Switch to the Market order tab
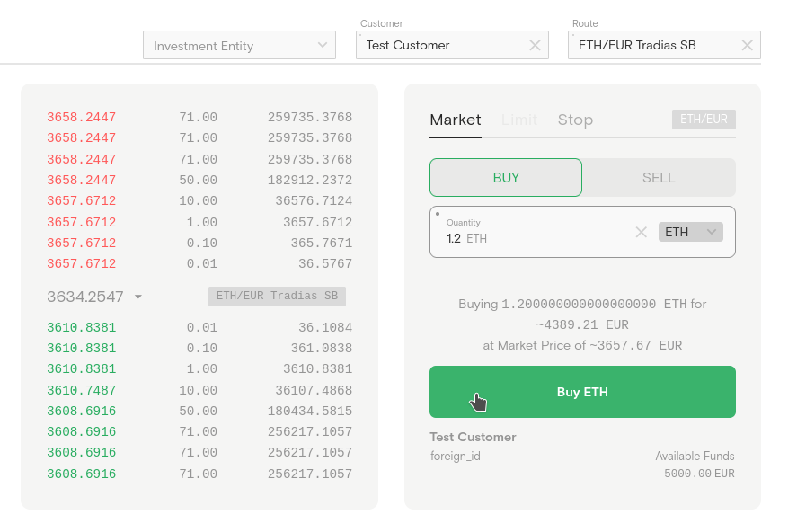 tap(455, 120)
